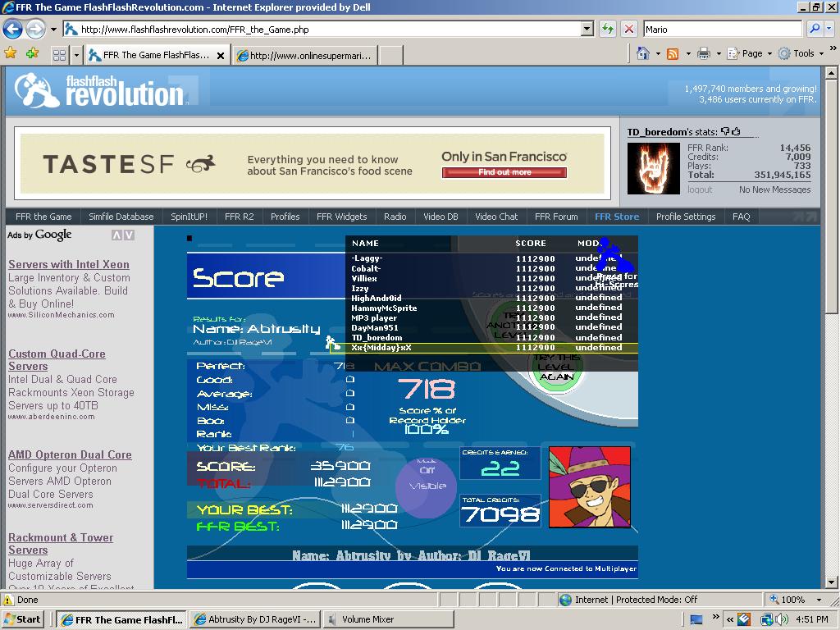The width and height of the screenshot is (840, 630).
Task: Open the Servers with Intel Xeon ad link
Action: [69, 264]
